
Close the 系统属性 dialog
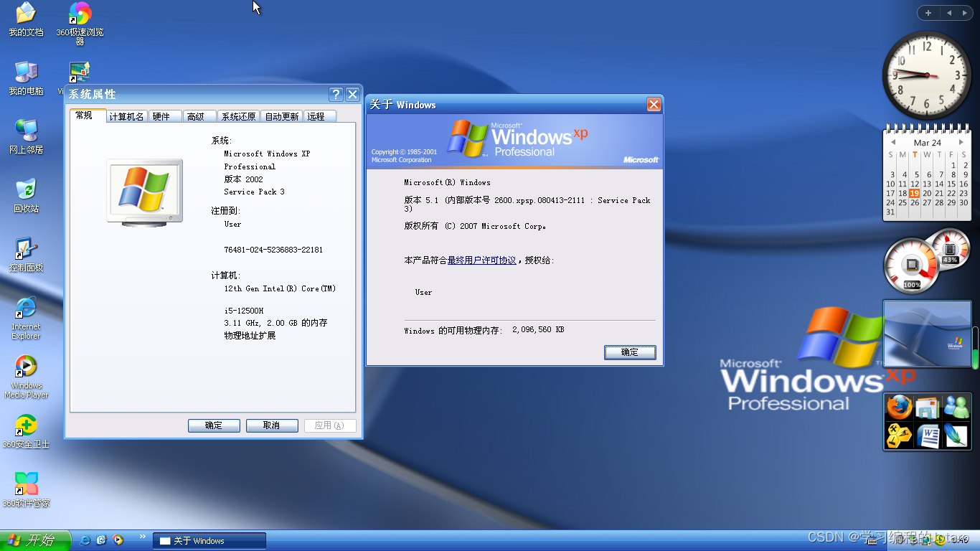[x=352, y=94]
